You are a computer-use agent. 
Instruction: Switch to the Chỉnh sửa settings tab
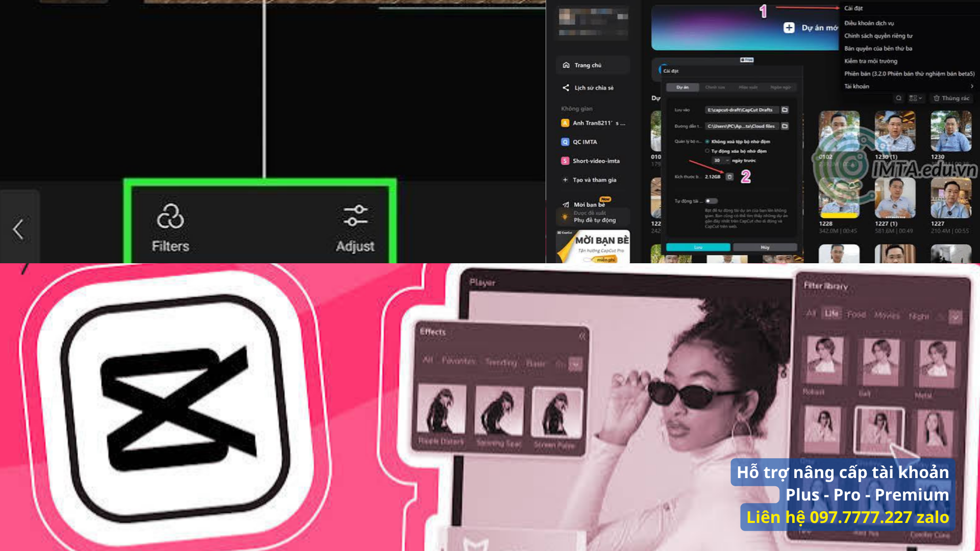click(x=715, y=87)
